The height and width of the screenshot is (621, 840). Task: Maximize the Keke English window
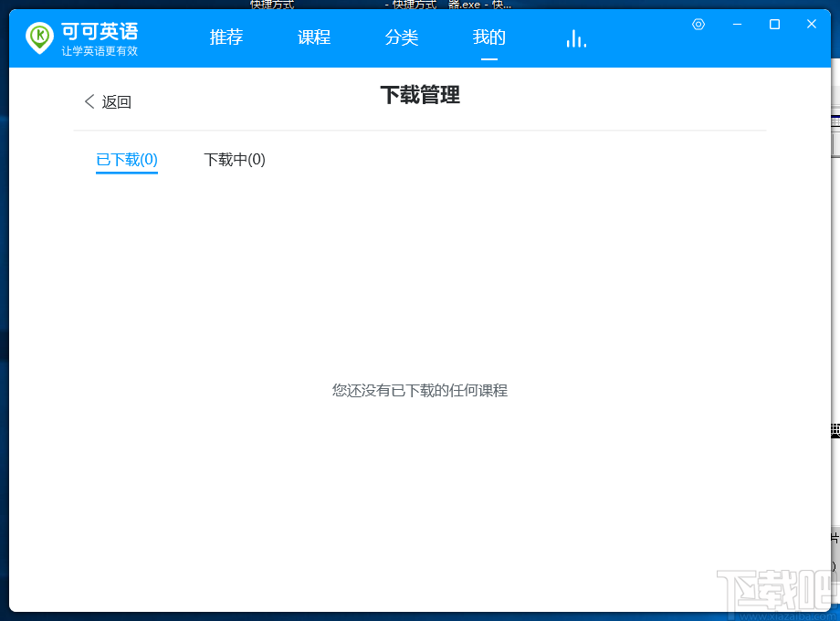click(773, 24)
